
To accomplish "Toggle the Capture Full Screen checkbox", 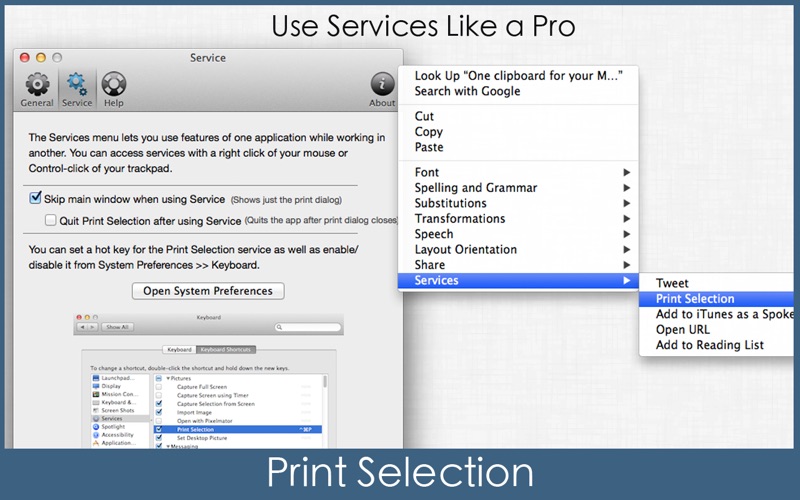I will pyautogui.click(x=159, y=387).
